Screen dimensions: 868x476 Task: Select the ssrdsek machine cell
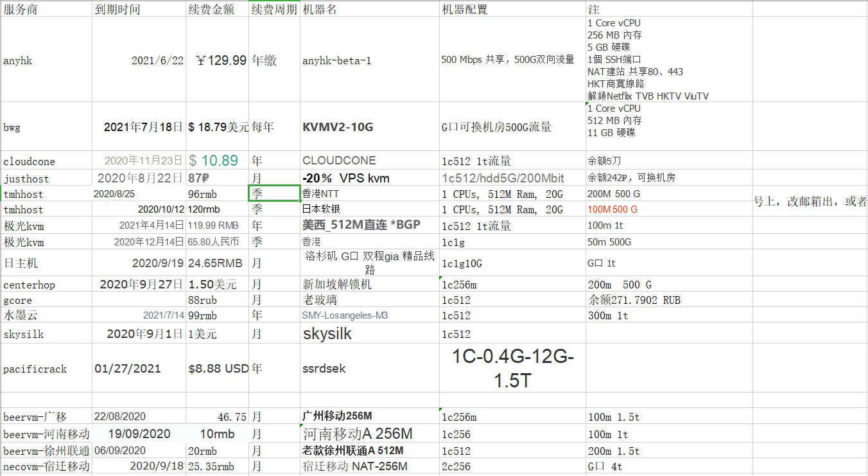pyautogui.click(x=370, y=369)
